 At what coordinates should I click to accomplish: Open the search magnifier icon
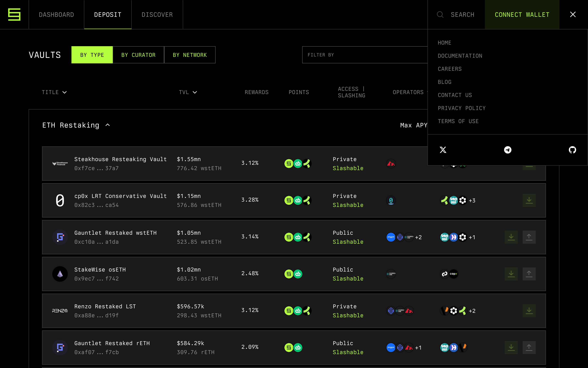[x=440, y=15]
